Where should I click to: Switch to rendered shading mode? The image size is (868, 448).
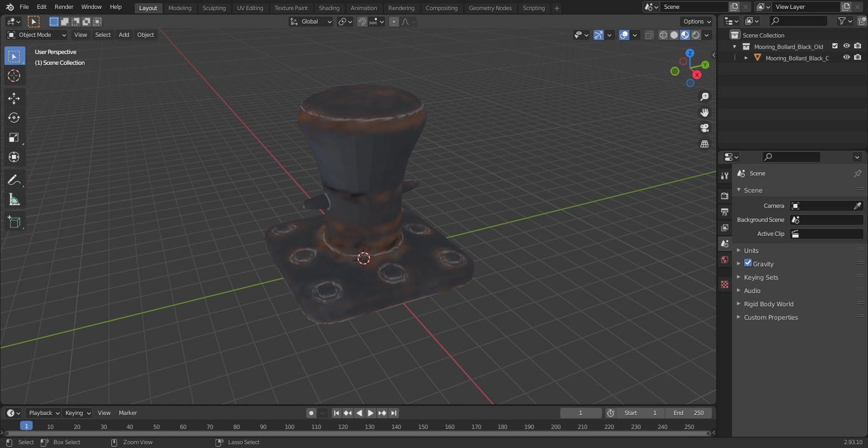coord(696,35)
